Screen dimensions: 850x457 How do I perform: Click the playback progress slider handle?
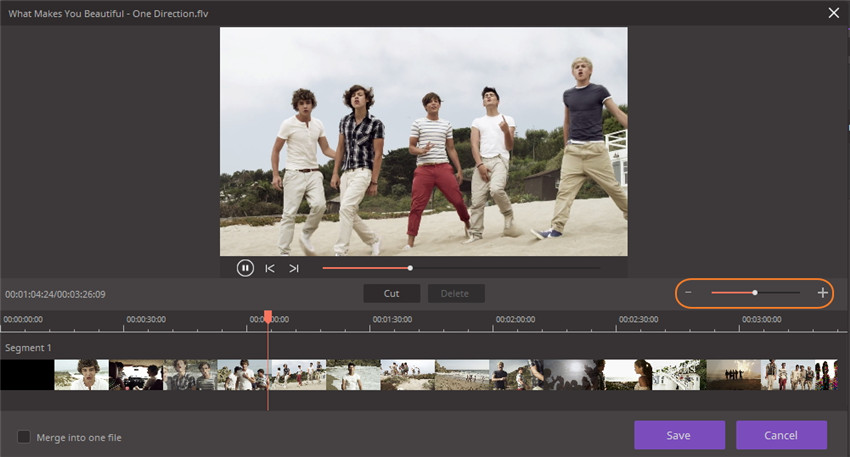[410, 268]
